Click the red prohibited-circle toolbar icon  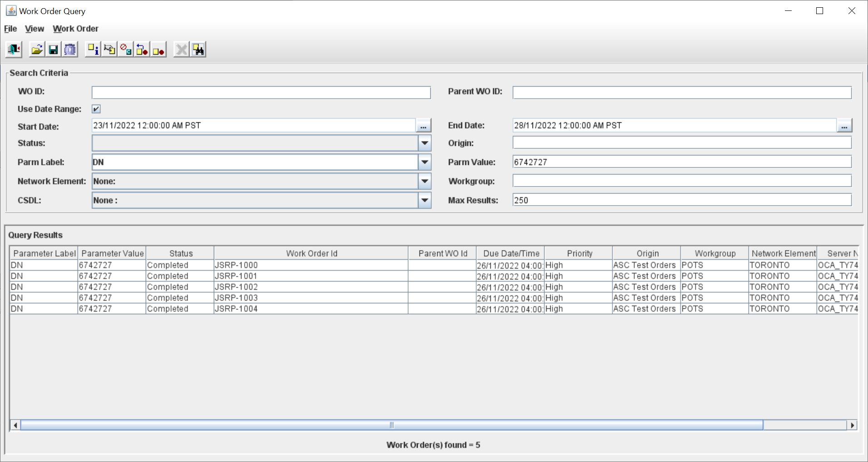click(126, 50)
